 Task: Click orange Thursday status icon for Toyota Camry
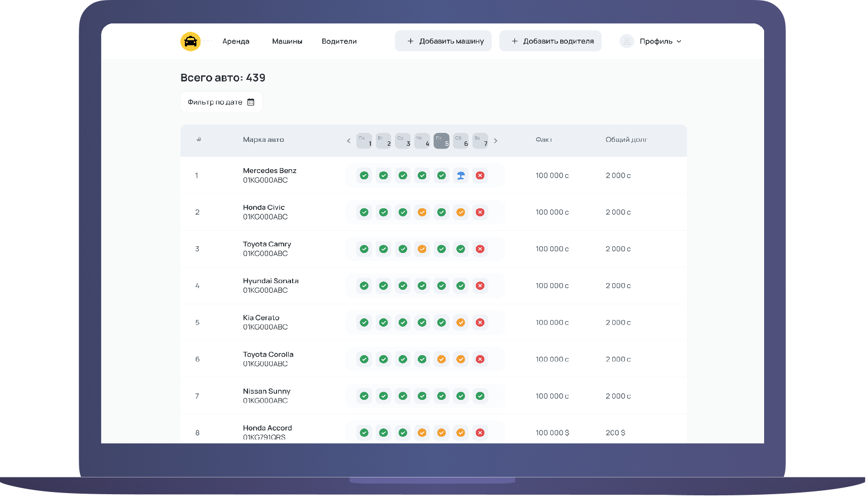click(x=422, y=249)
